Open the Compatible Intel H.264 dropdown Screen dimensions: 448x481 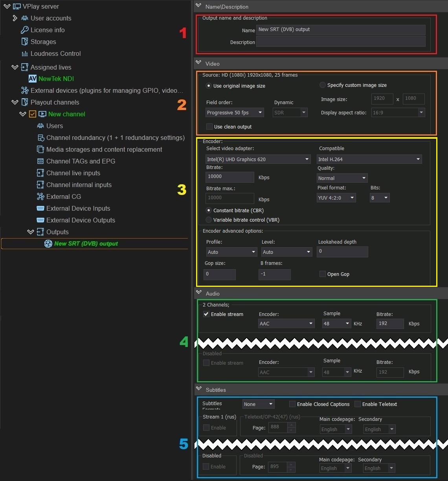click(x=369, y=159)
